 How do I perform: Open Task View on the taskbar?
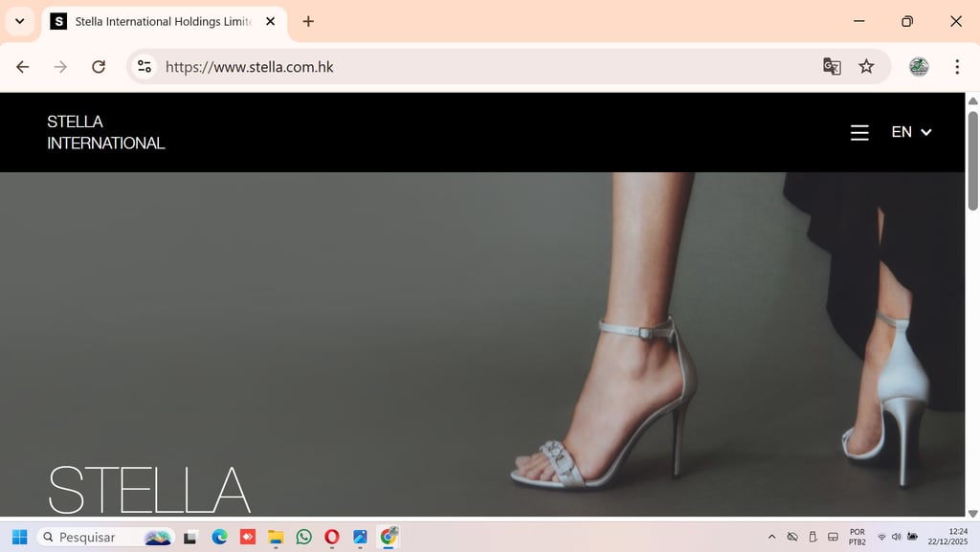(190, 537)
